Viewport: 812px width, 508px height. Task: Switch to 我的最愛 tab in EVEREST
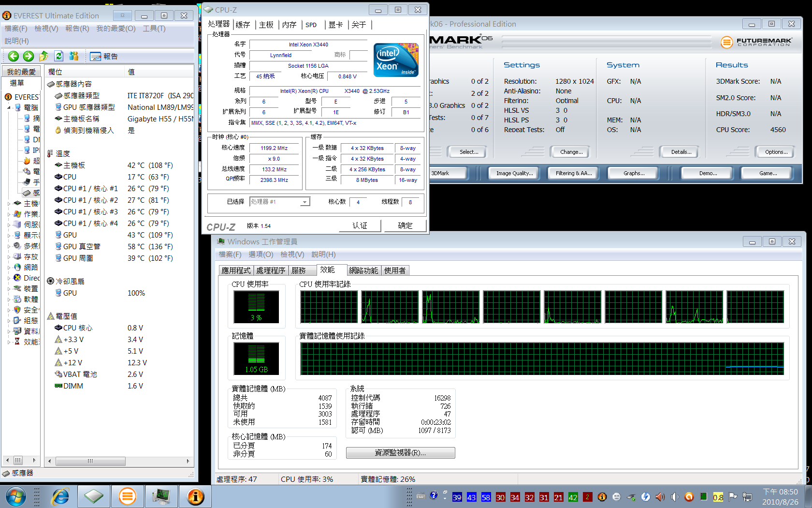(21, 72)
